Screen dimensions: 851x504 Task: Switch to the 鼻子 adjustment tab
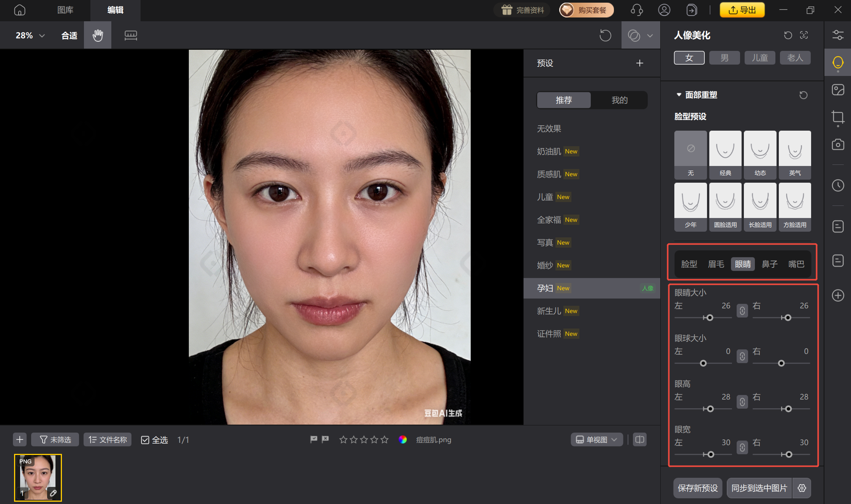[770, 264]
